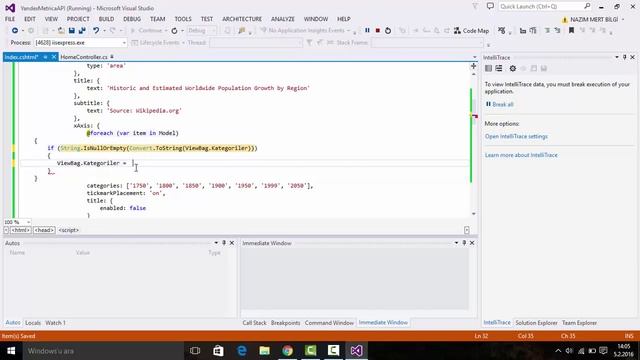The width and height of the screenshot is (640, 360).
Task: Click the html breadcrumb tag
Action: coord(20,230)
